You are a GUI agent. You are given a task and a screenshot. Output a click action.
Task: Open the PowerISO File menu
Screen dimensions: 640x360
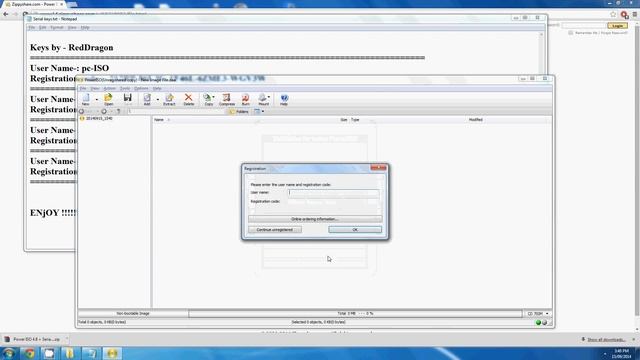(83, 89)
